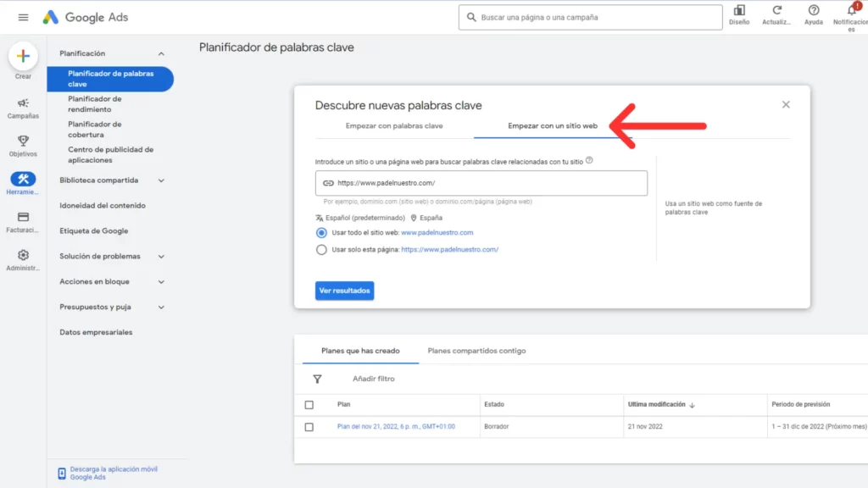The height and width of the screenshot is (488, 868).
Task: Expand the Biblioteca compartida menu
Action: (x=162, y=180)
